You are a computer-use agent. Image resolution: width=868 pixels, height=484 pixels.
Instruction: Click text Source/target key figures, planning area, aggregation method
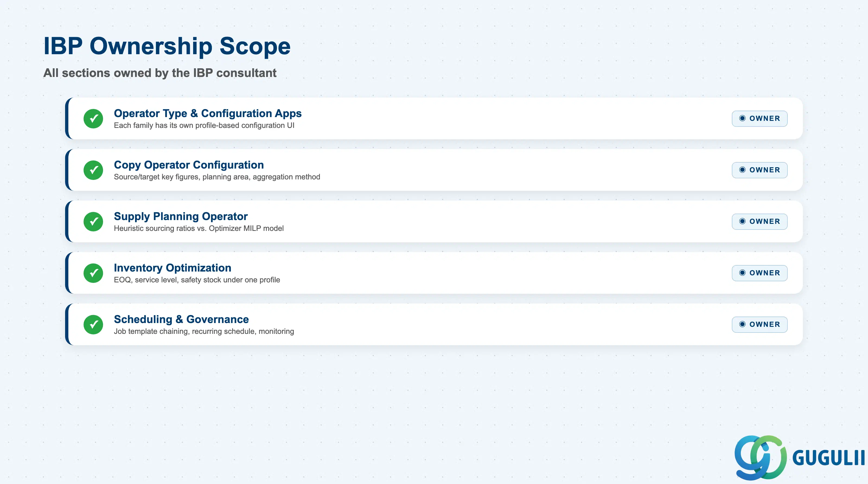pyautogui.click(x=217, y=177)
